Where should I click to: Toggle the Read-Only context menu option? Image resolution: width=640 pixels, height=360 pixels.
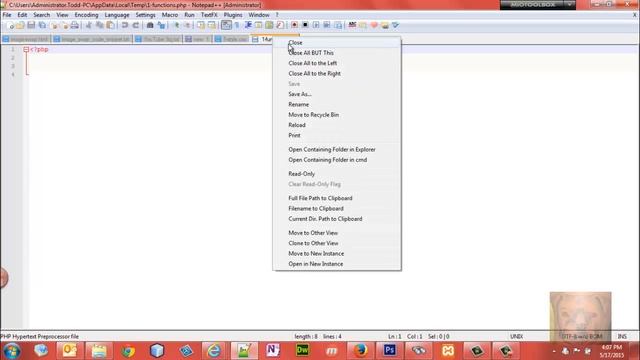[x=337, y=174]
